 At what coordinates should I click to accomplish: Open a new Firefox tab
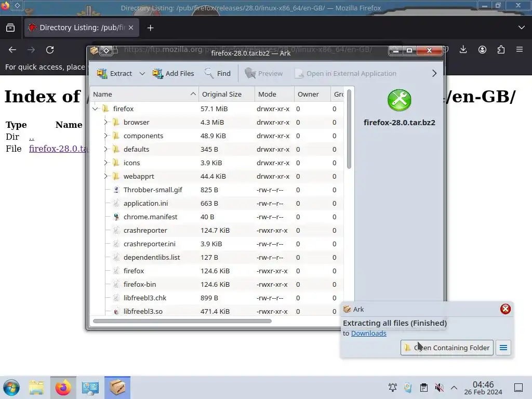(x=150, y=28)
